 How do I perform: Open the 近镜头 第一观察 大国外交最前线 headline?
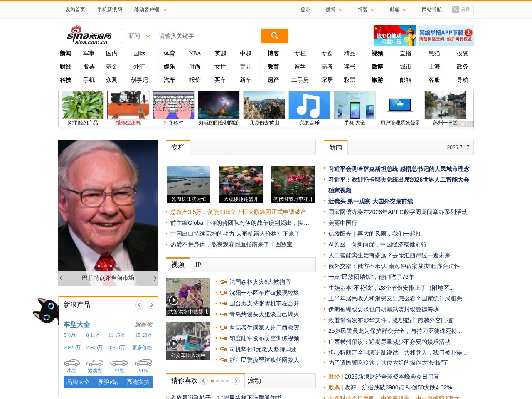coord(371,202)
